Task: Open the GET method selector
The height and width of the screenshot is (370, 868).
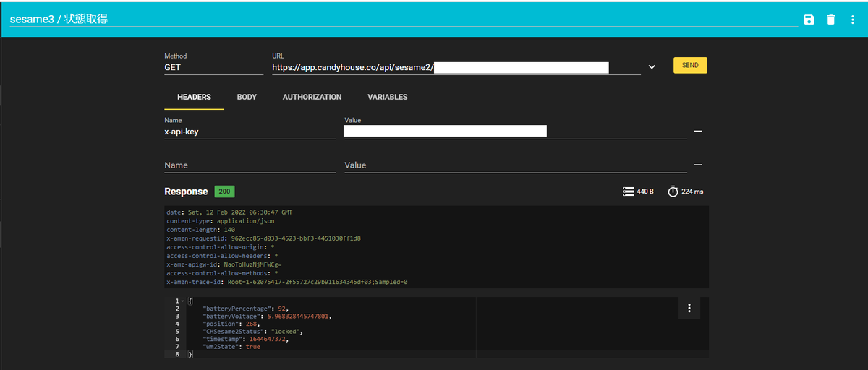Action: 213,67
